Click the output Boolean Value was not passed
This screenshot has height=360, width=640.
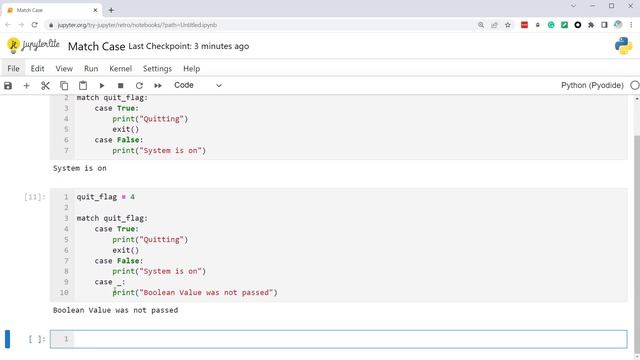(116, 310)
